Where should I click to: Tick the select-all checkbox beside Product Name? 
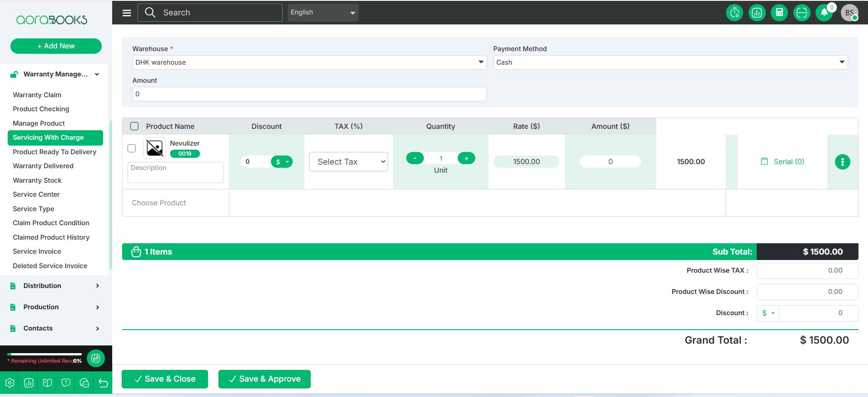134,126
